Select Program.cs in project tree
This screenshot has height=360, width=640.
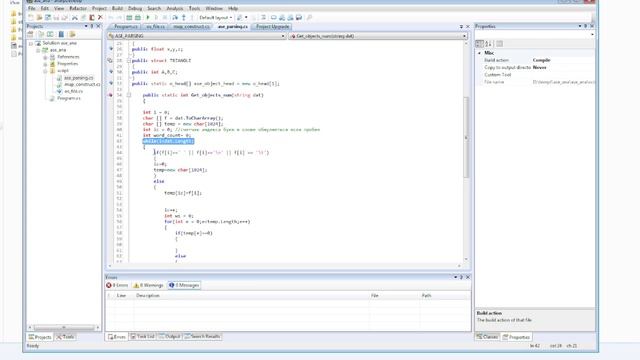click(x=69, y=98)
